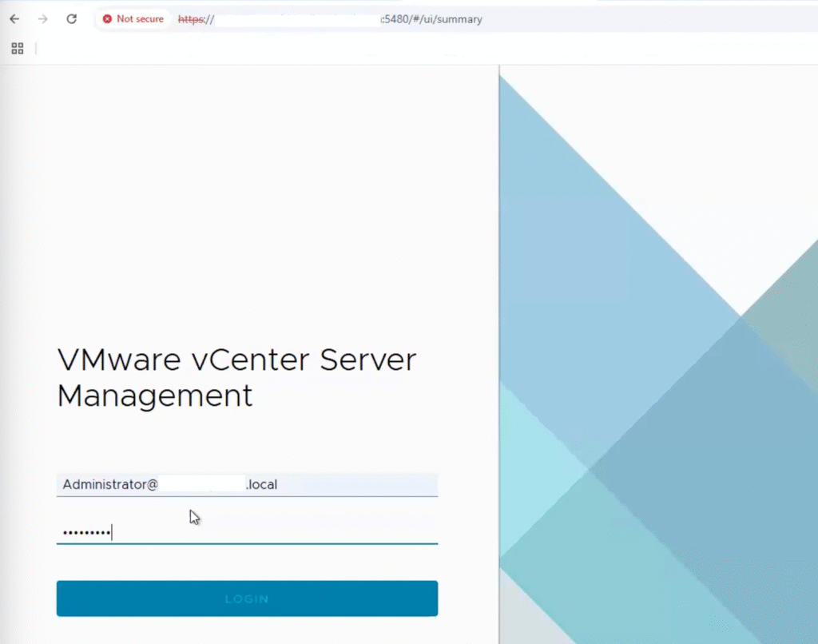Reload the vCenter management page

(x=71, y=19)
